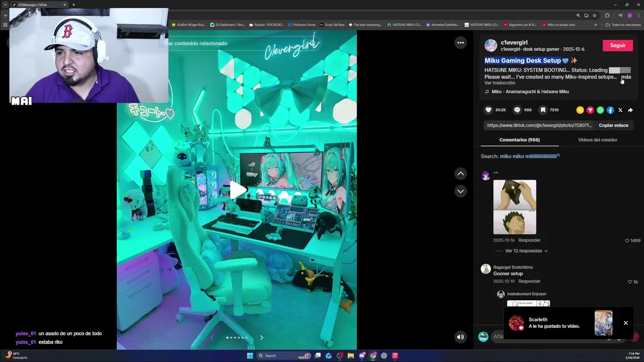Click the Windows taskbar Search box
The image size is (644, 362).
click(284, 355)
